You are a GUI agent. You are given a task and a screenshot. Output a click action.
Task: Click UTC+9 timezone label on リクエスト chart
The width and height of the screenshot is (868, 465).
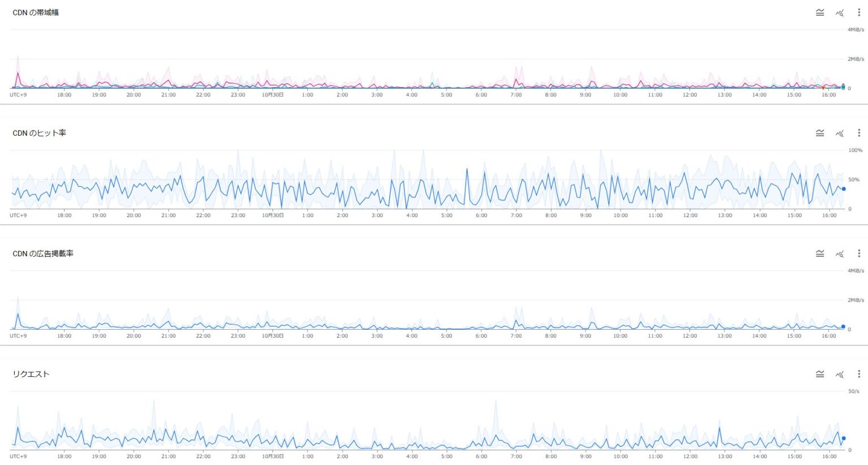coord(18,457)
